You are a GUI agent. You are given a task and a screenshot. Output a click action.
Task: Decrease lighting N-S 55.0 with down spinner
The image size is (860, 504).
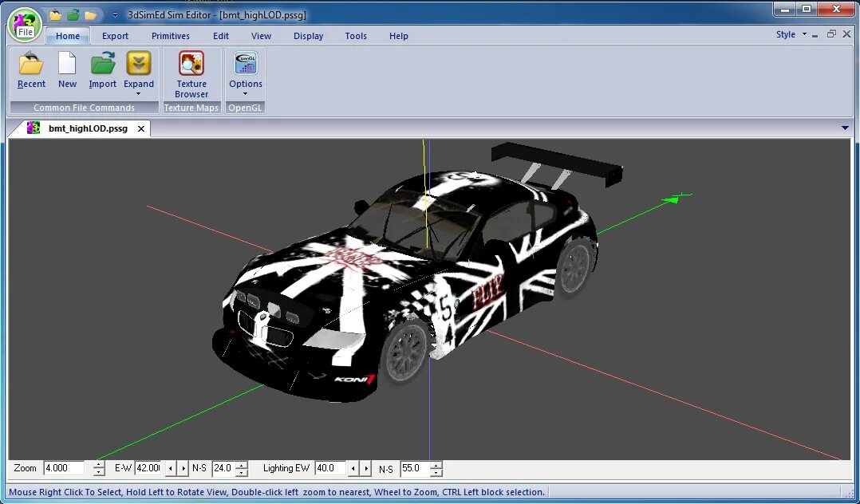click(436, 471)
